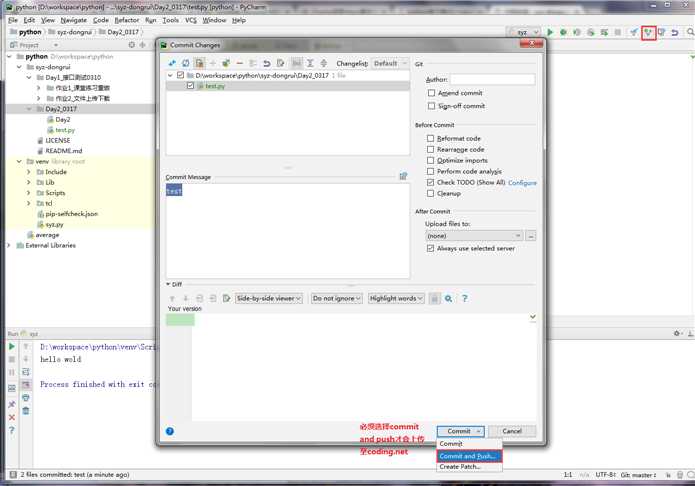Screen dimensions: 695x486
Task: Click the Diff help question mark icon
Action: (x=465, y=298)
